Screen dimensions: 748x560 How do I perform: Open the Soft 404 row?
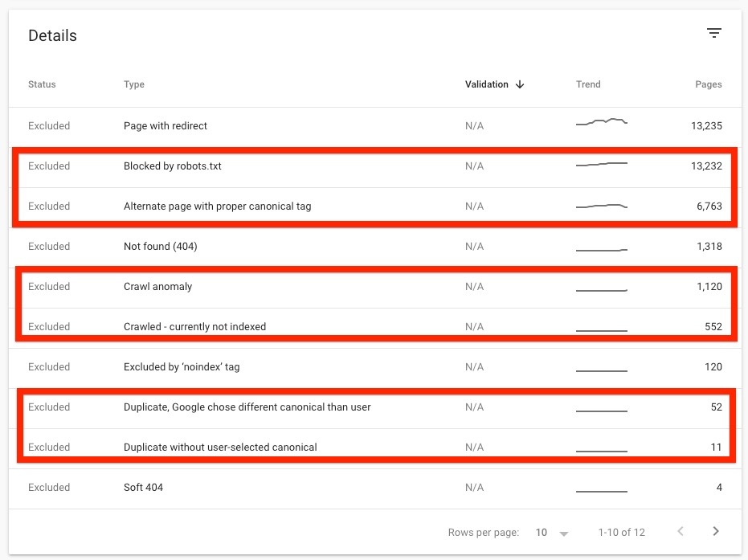[x=375, y=488]
